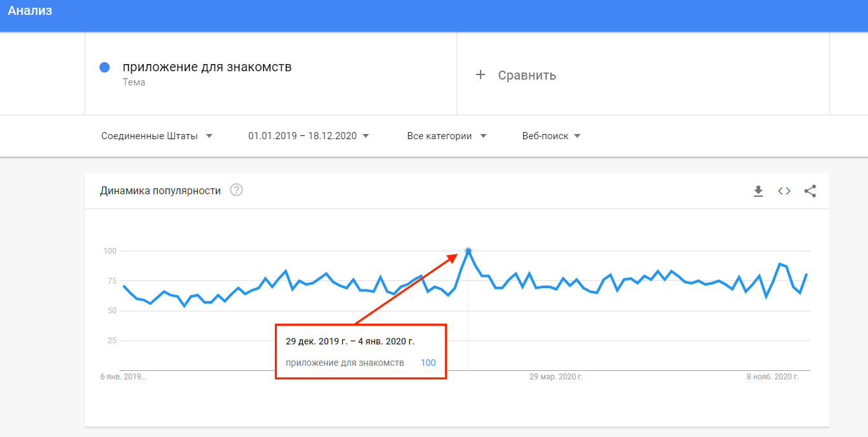
Task: Download the popularity chart data as CSV
Action: coord(759,191)
